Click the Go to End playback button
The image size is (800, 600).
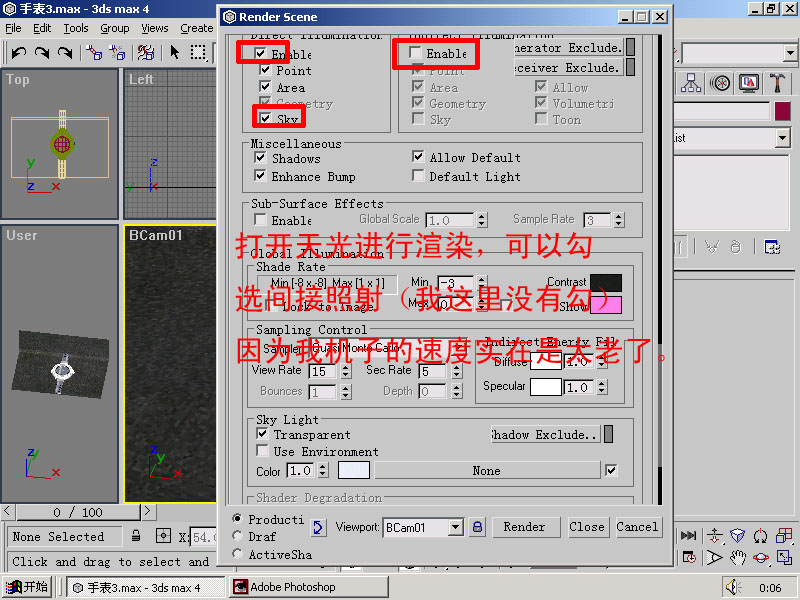pyautogui.click(x=689, y=535)
